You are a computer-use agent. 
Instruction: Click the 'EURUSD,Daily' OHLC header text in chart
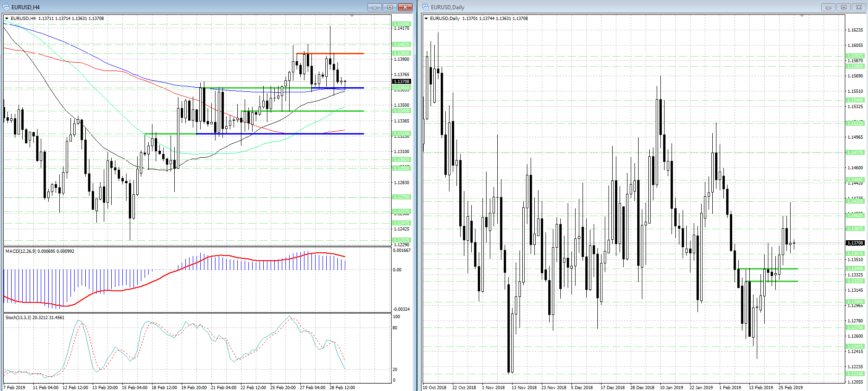pos(479,19)
